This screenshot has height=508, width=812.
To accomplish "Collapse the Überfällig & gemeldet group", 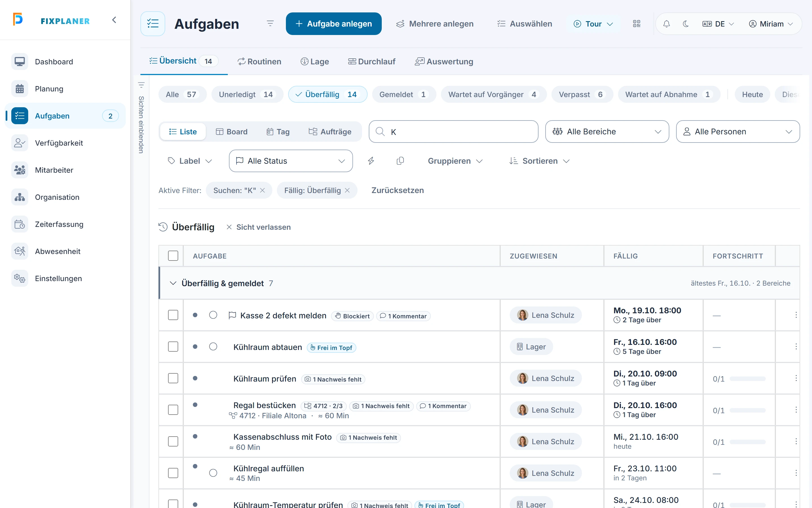I will click(x=173, y=283).
